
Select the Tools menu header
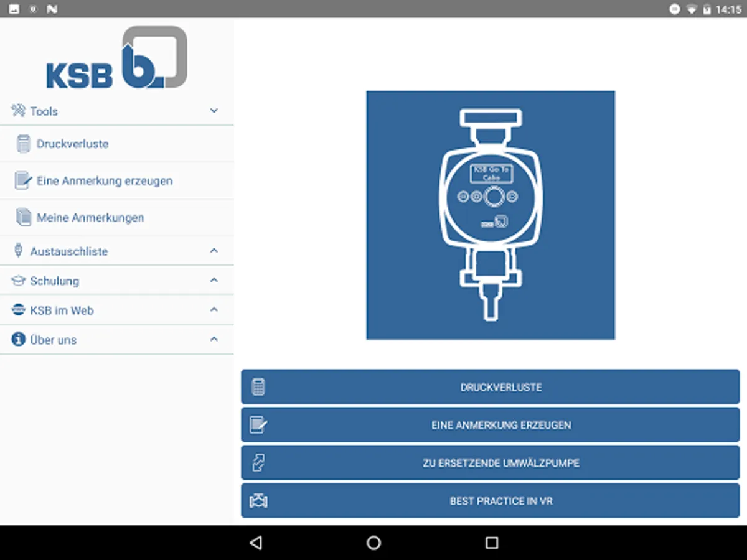[117, 111]
